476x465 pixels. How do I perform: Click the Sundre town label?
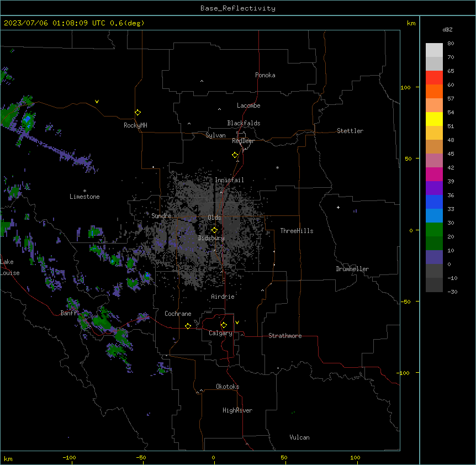coord(161,216)
